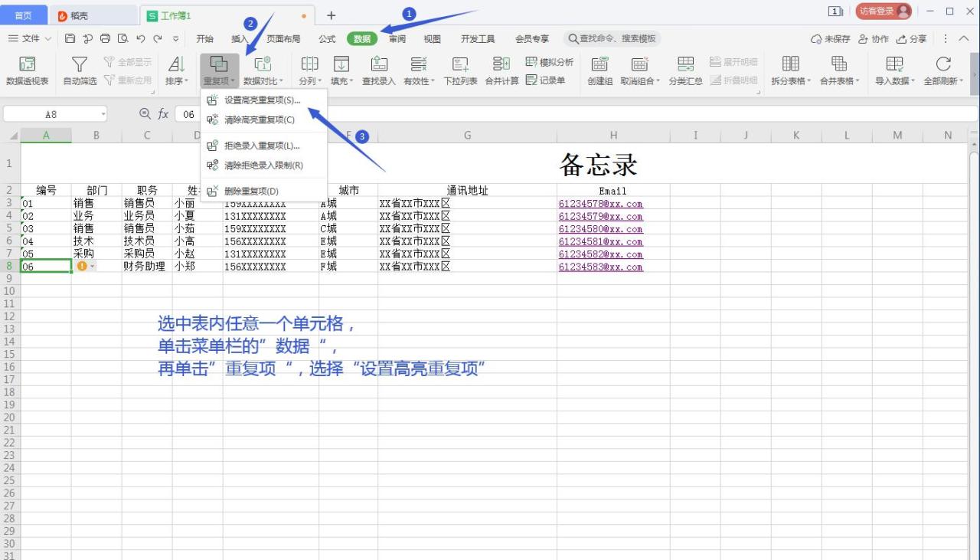Switch to the 公式 formulas tab
Image resolution: width=980 pixels, height=560 pixels.
[327, 39]
